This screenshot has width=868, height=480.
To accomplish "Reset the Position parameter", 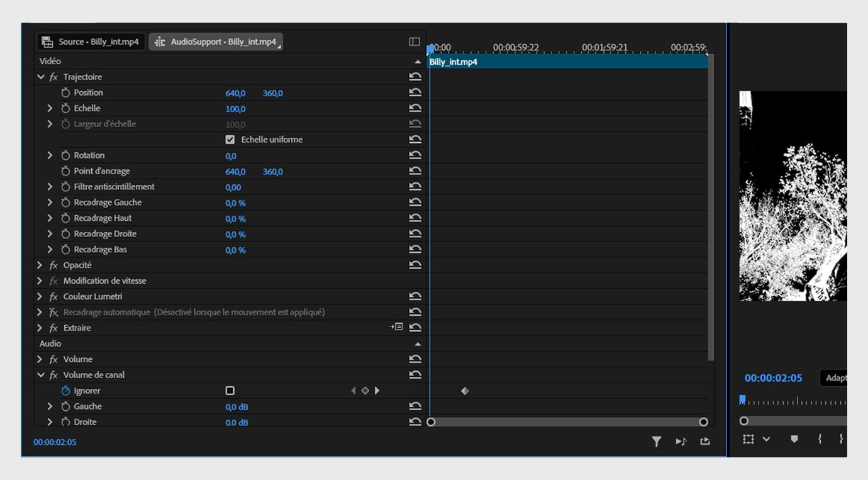I will click(x=415, y=92).
